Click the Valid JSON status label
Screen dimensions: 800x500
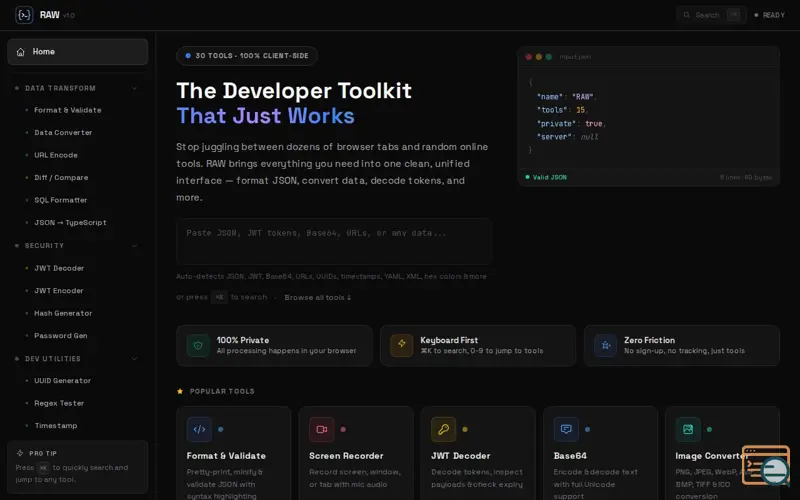pos(546,177)
